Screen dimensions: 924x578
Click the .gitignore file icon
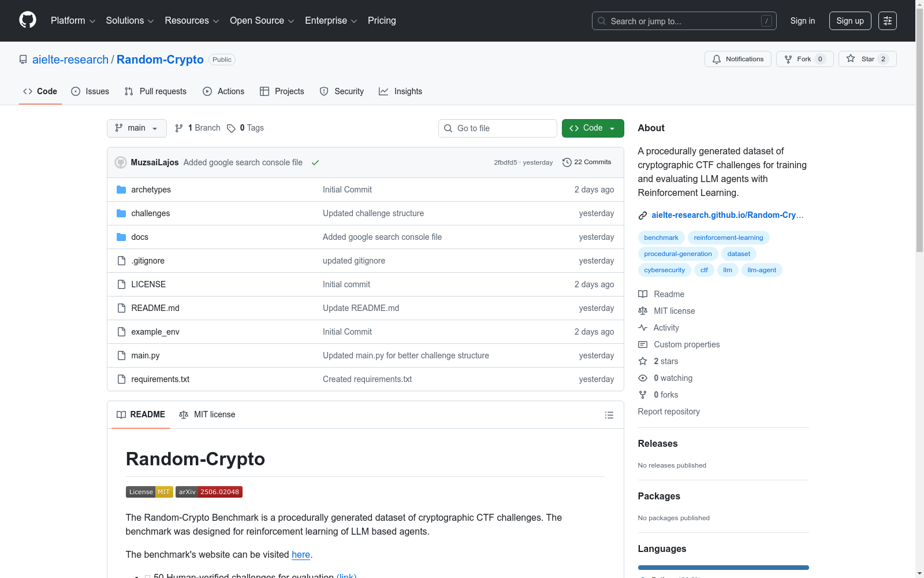(121, 261)
